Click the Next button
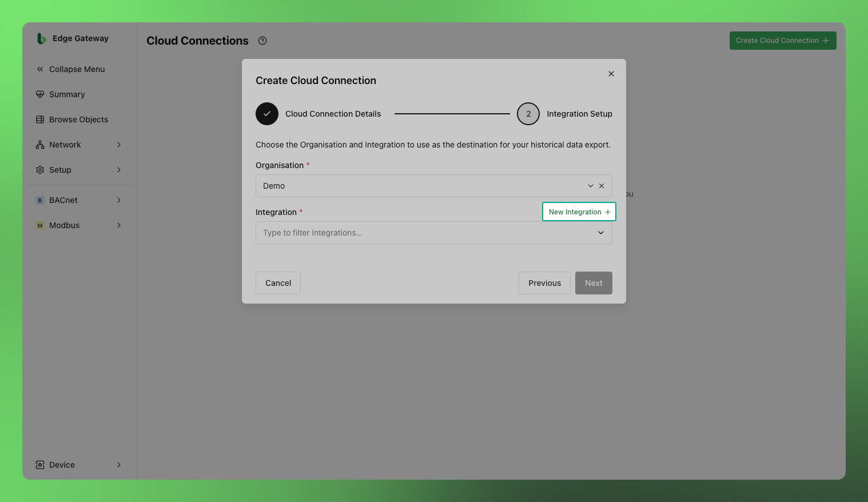Image resolution: width=868 pixels, height=502 pixels. (x=594, y=283)
